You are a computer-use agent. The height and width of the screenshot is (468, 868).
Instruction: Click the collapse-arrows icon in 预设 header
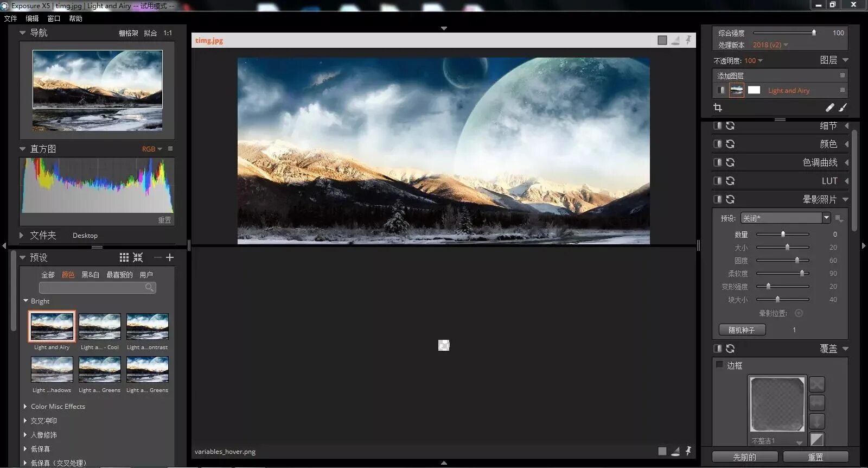(x=138, y=257)
